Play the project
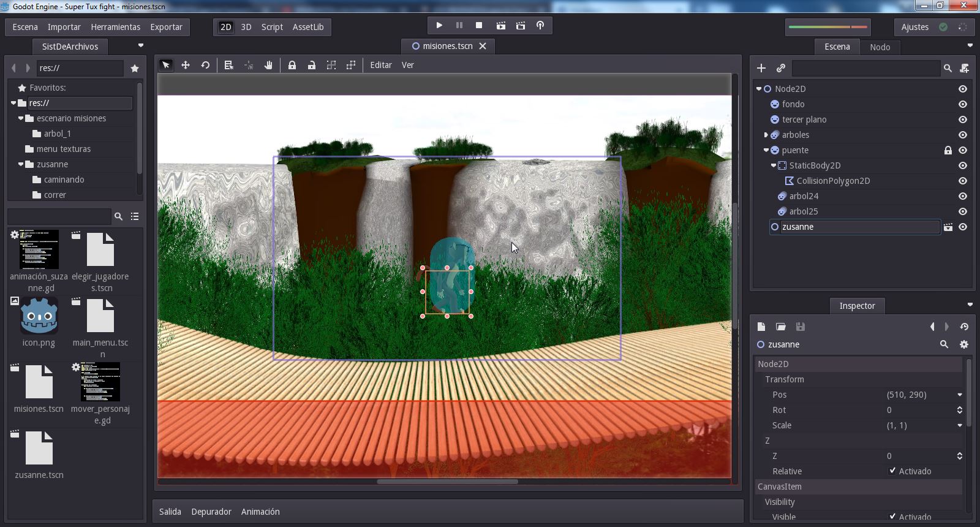 point(439,26)
